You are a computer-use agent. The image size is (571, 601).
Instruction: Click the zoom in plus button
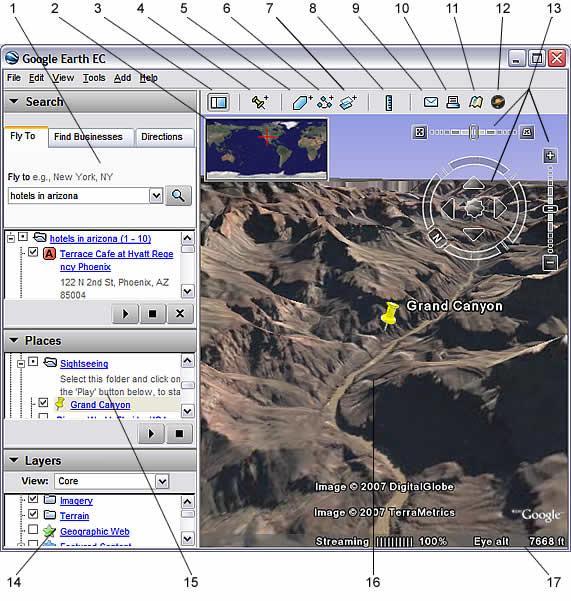click(550, 156)
